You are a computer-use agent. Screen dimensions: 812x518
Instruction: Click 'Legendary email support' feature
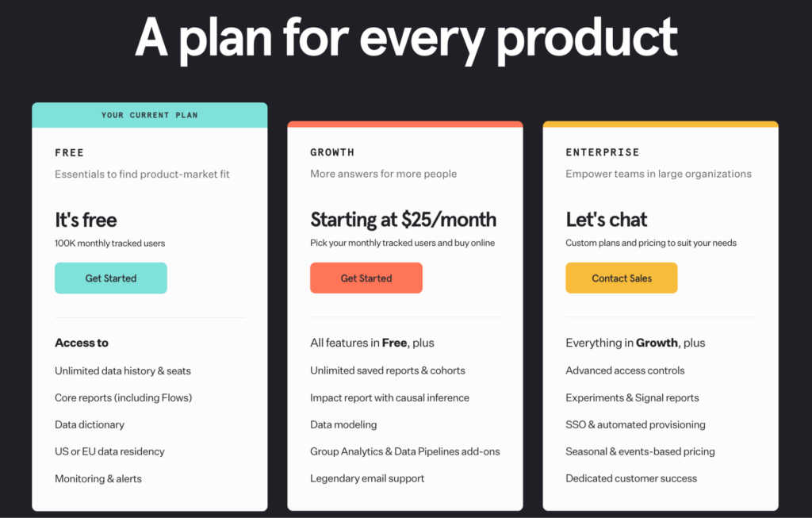coord(367,478)
